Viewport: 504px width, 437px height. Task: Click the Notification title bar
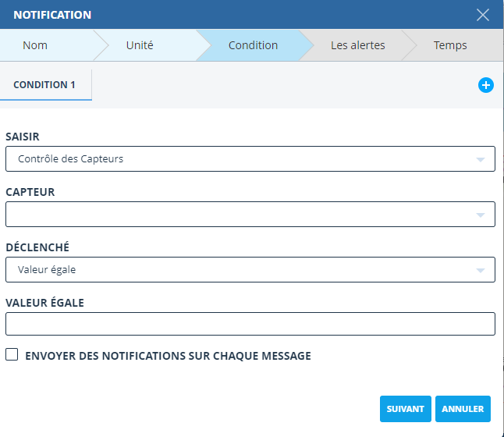click(234, 15)
